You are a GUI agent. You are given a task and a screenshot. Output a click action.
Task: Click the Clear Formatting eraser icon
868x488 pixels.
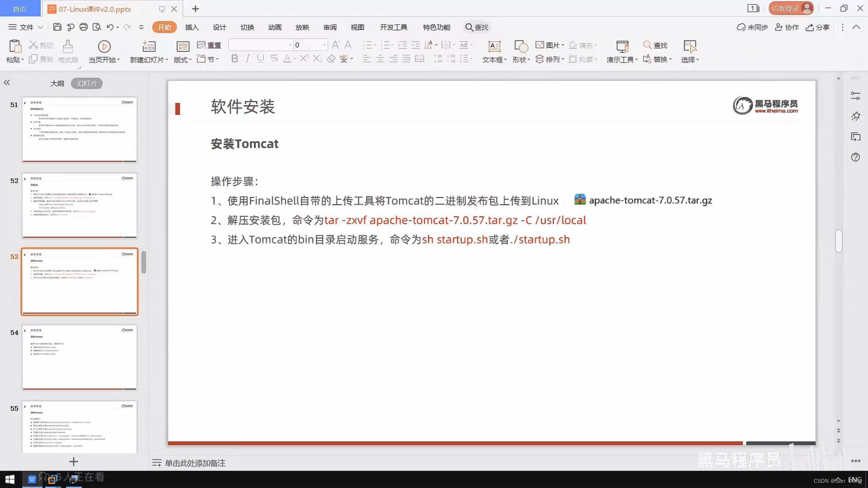point(331,59)
